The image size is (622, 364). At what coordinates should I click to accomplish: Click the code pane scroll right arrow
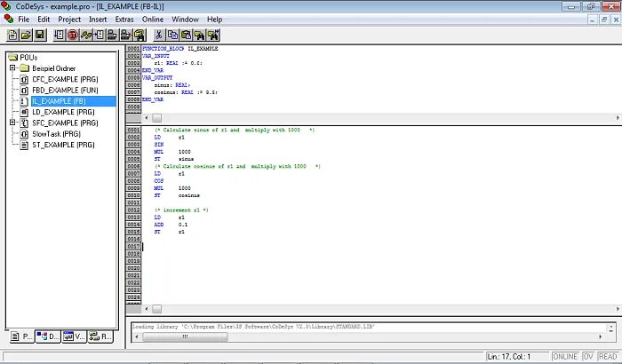[x=618, y=309]
